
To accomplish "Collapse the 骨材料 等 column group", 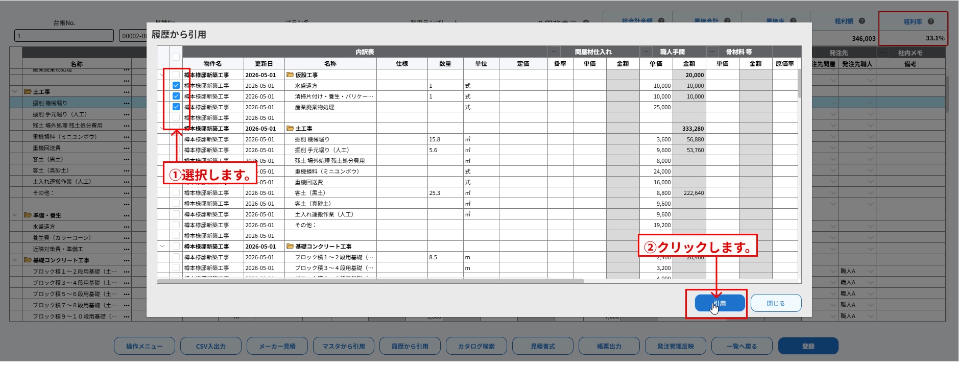I will pyautogui.click(x=712, y=52).
